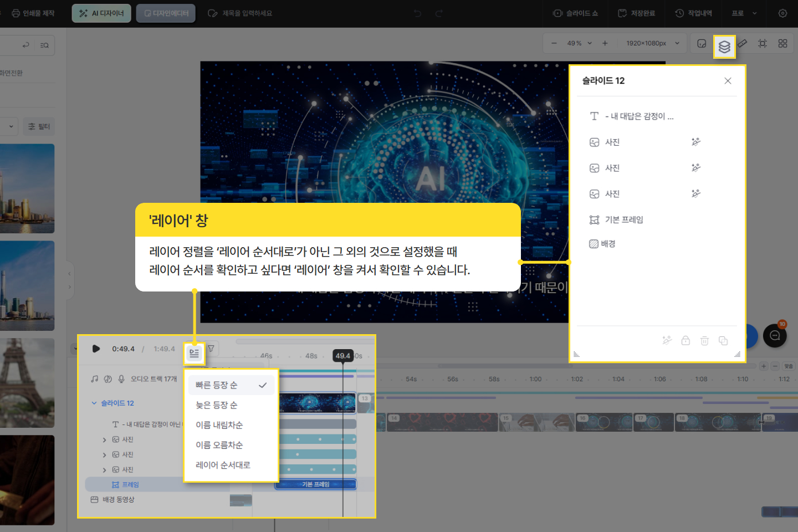
Task: Click the ruler tool icon
Action: (743, 43)
